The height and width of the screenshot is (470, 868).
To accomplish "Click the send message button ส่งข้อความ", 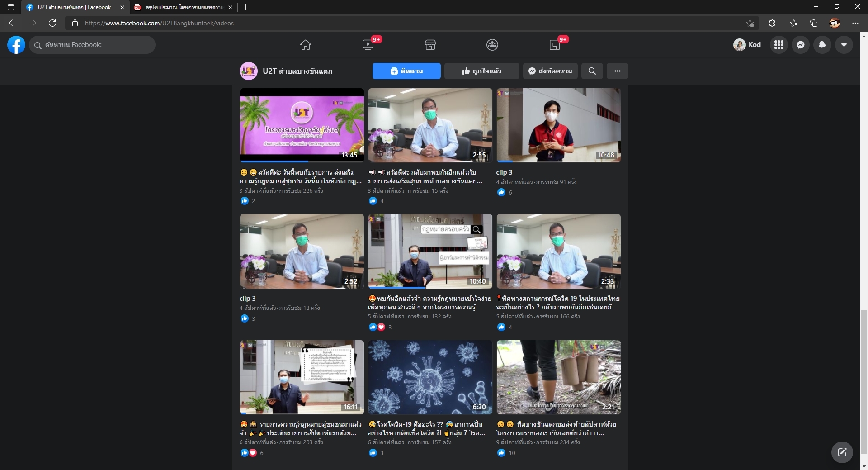I will (x=550, y=71).
